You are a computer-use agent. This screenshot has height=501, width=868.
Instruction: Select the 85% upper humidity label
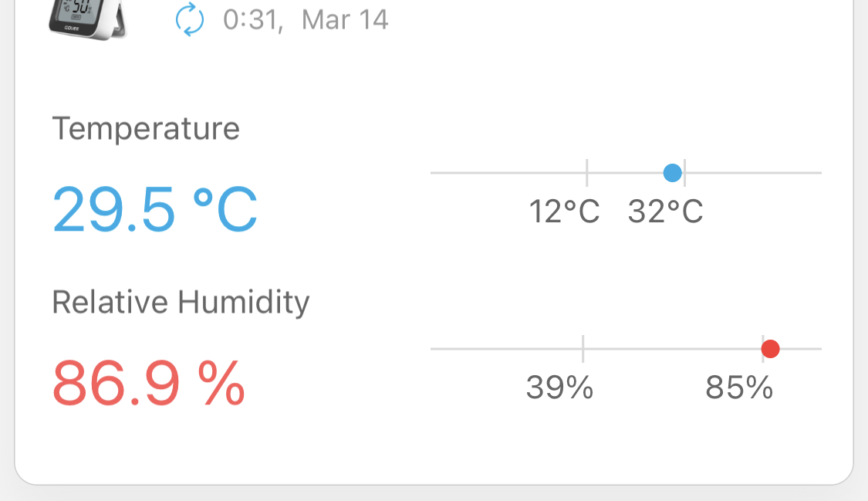[x=739, y=387]
